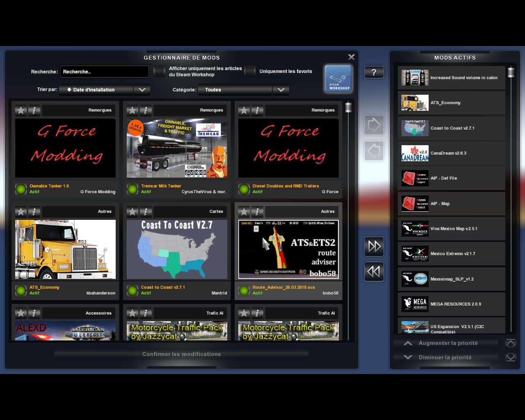This screenshot has height=420, width=525.
Task: Click the question mark help button
Action: coord(374,73)
